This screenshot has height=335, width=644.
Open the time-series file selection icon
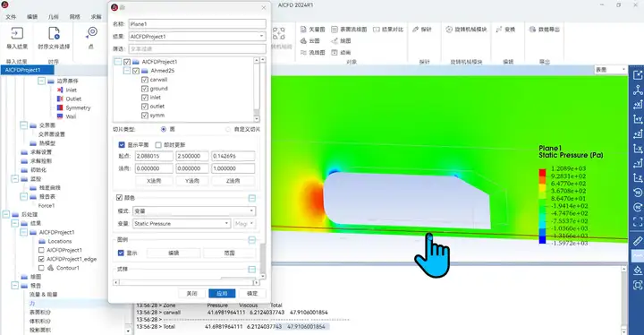point(54,33)
